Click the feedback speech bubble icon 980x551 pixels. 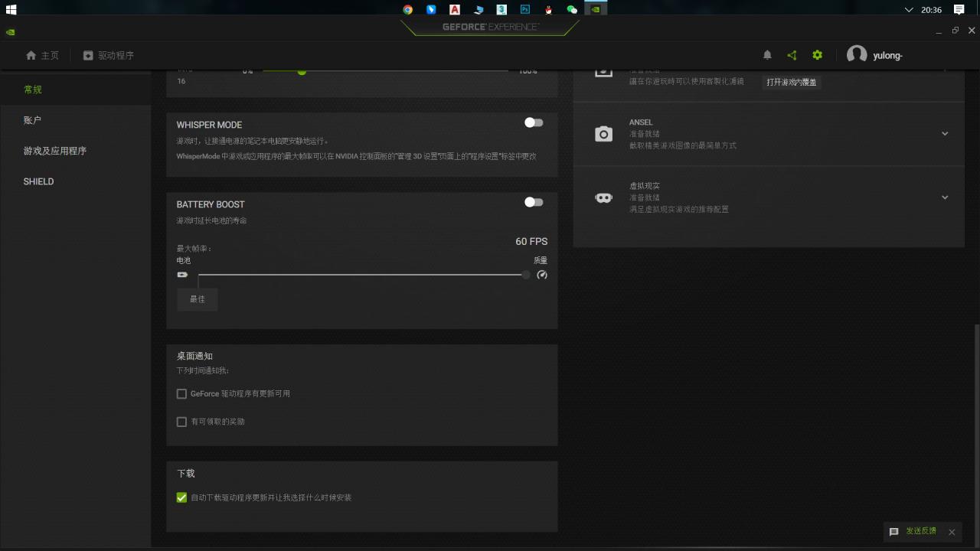[893, 532]
